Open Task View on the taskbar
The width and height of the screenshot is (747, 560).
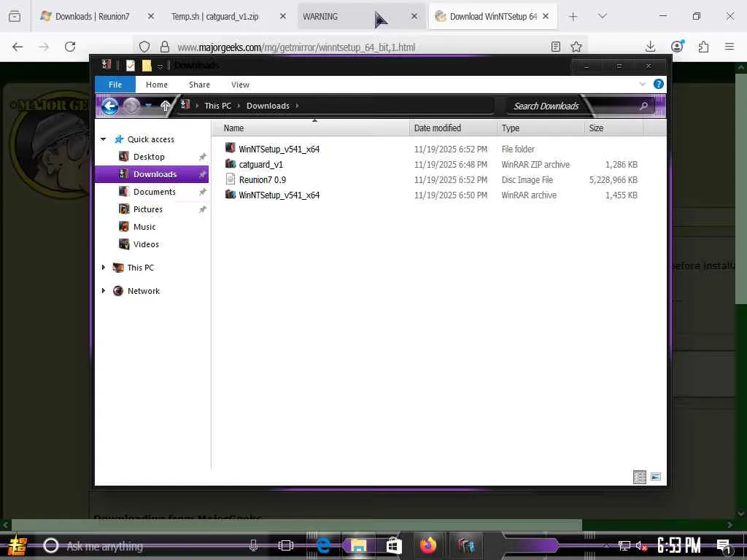click(x=285, y=545)
